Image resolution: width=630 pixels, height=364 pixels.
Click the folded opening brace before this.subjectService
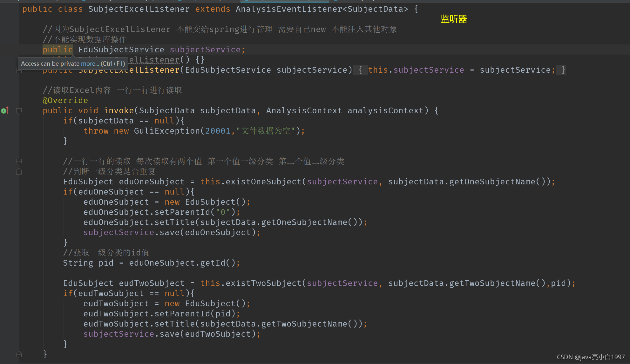click(360, 70)
